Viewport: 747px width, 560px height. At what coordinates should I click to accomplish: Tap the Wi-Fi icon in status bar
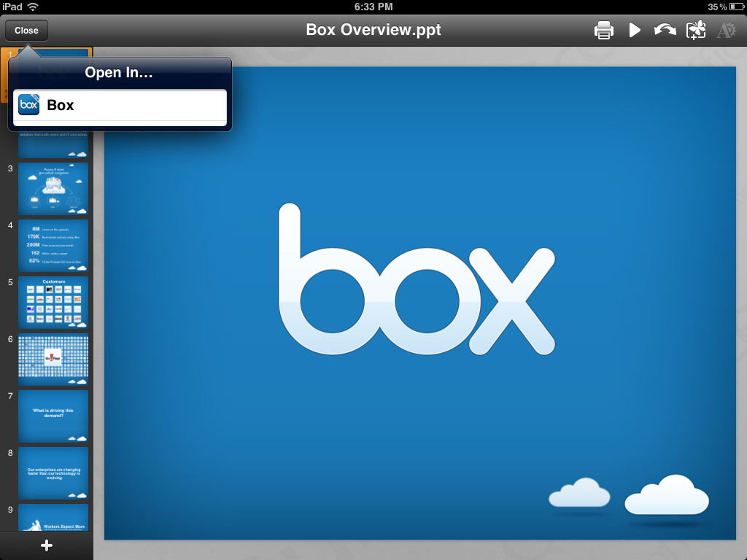tap(33, 7)
